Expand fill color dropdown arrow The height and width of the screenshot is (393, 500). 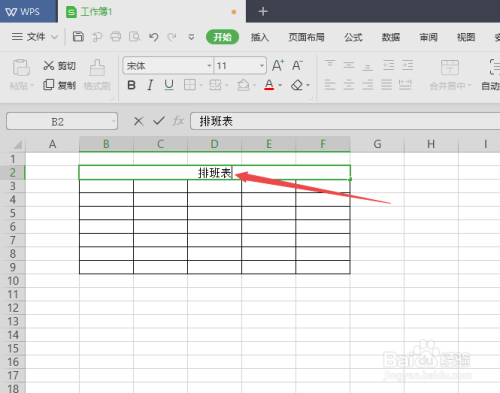click(x=254, y=86)
